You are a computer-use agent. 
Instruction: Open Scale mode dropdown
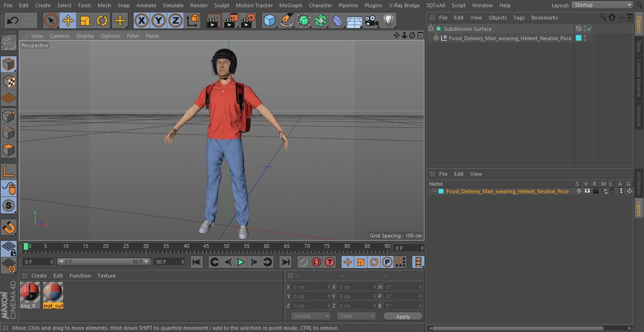point(357,316)
